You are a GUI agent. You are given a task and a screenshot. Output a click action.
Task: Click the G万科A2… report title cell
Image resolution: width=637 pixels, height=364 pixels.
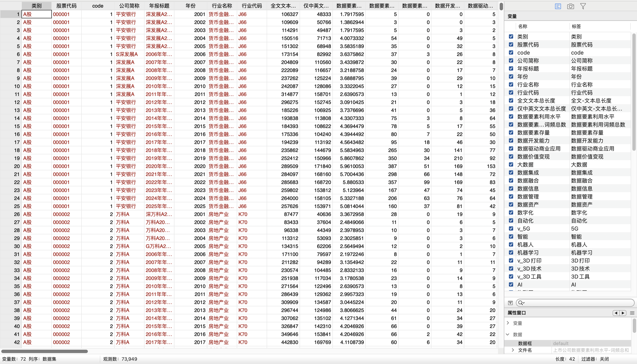tap(159, 246)
